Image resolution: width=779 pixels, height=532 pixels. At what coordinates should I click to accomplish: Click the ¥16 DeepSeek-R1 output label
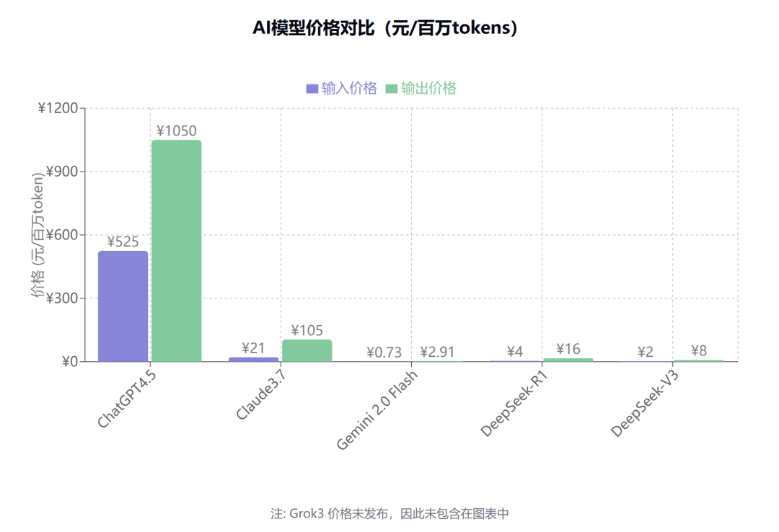pos(568,349)
